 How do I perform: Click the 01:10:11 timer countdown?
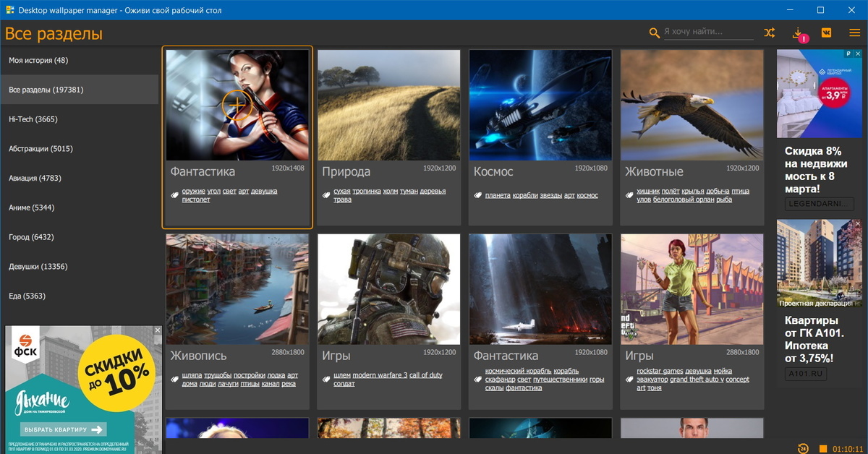pyautogui.click(x=847, y=448)
